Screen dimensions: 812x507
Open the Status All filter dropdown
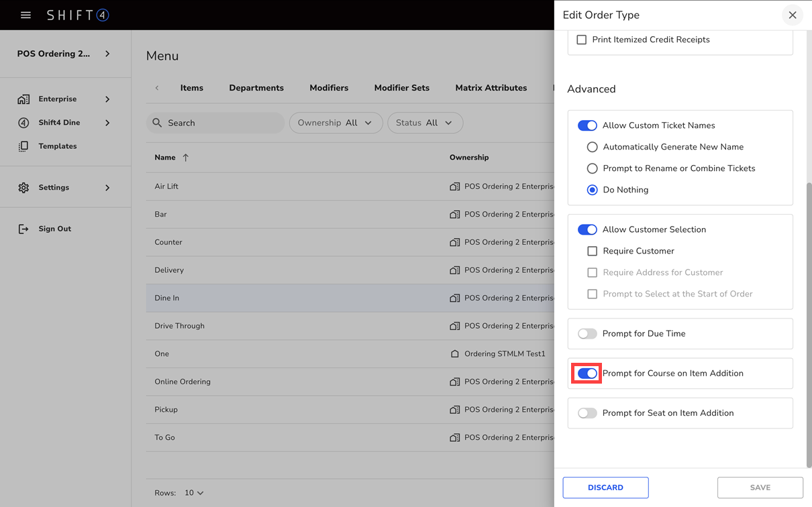(425, 123)
